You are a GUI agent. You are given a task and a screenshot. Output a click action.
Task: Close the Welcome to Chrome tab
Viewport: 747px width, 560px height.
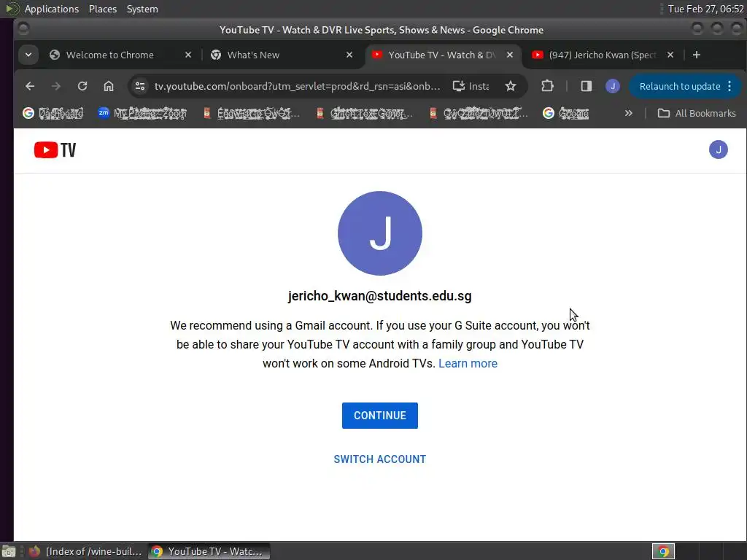[x=188, y=55]
